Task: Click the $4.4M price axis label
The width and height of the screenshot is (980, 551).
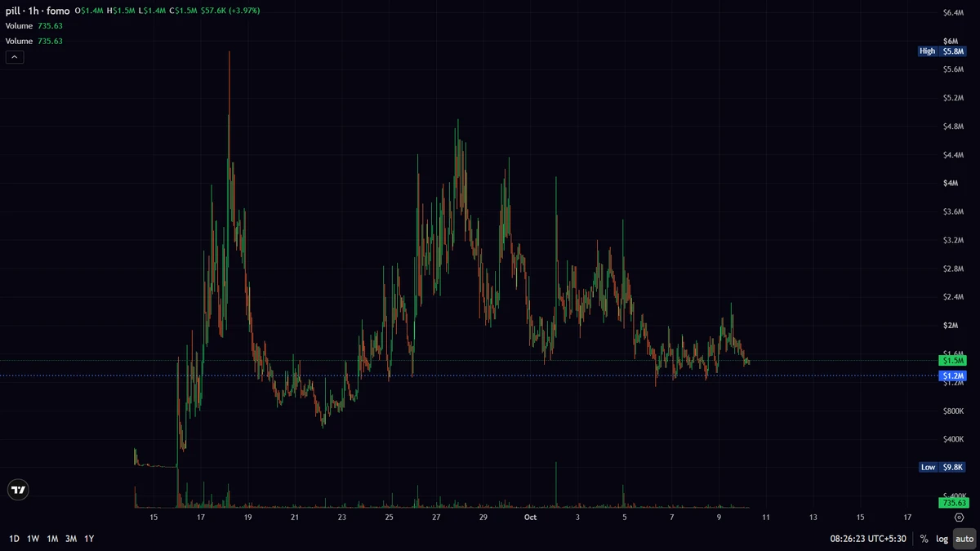Action: click(x=954, y=155)
